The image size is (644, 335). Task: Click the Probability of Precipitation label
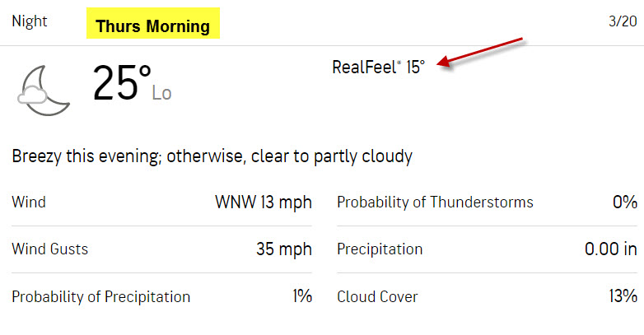click(101, 297)
